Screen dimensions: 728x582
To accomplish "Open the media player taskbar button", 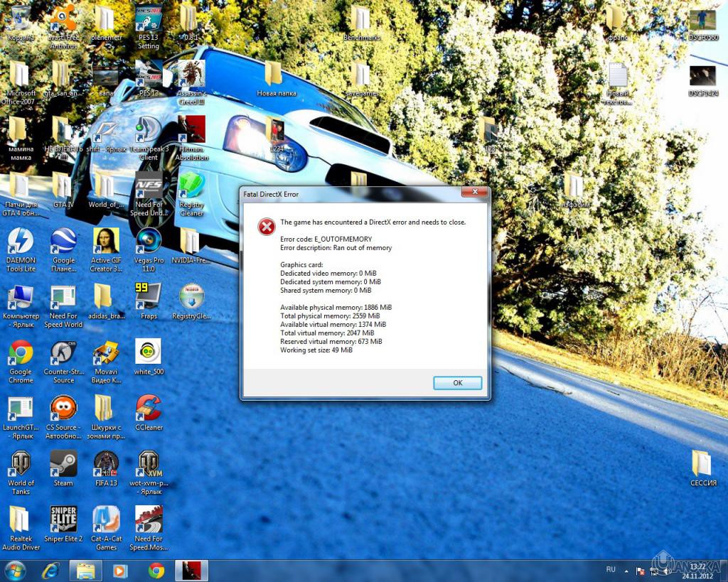I will point(119,571).
